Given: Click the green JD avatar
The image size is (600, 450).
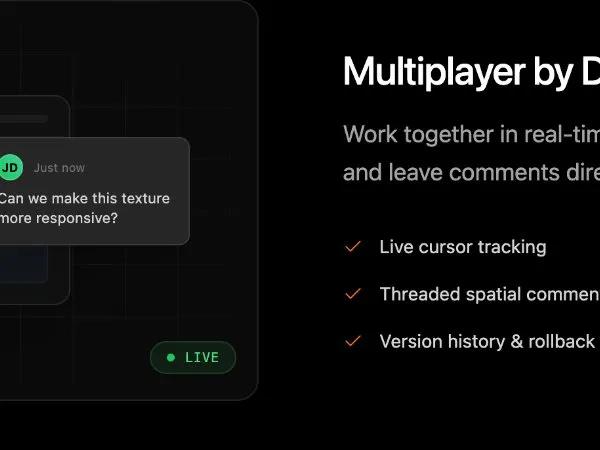Looking at the screenshot, I should click(x=10, y=167).
